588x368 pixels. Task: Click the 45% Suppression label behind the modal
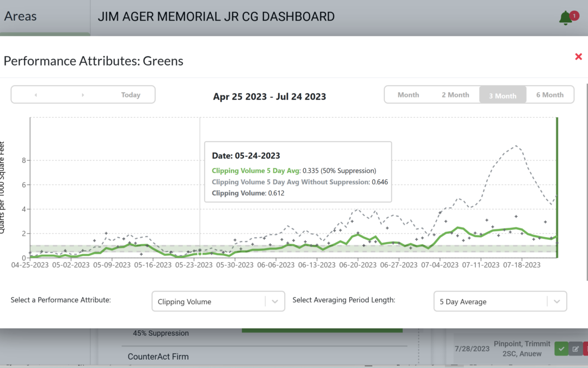161,333
